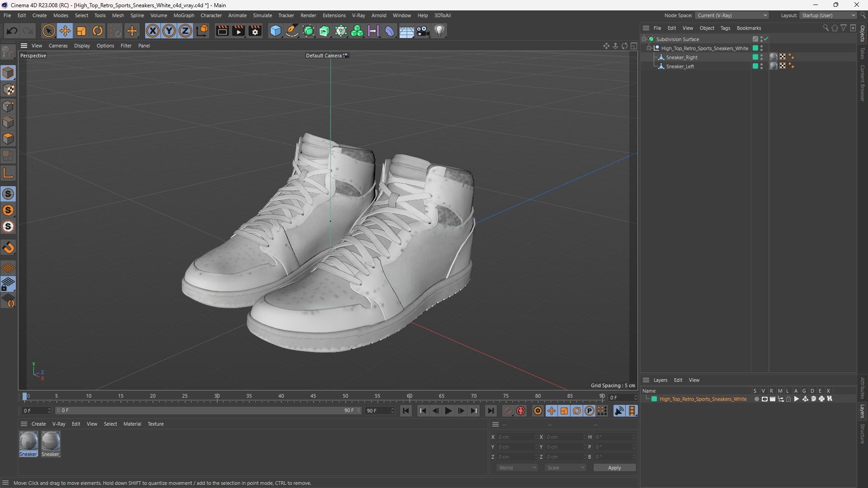
Task: Click the Undo arrow icon
Action: tap(12, 31)
